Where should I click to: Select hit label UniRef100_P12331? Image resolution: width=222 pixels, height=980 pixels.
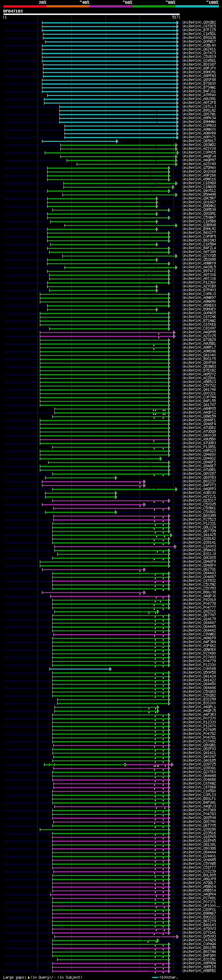pos(199,523)
